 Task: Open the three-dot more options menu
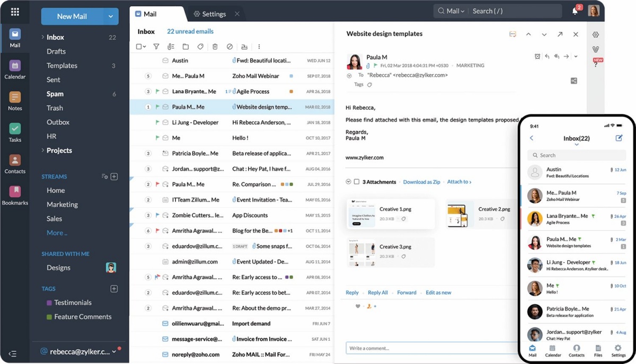click(259, 47)
